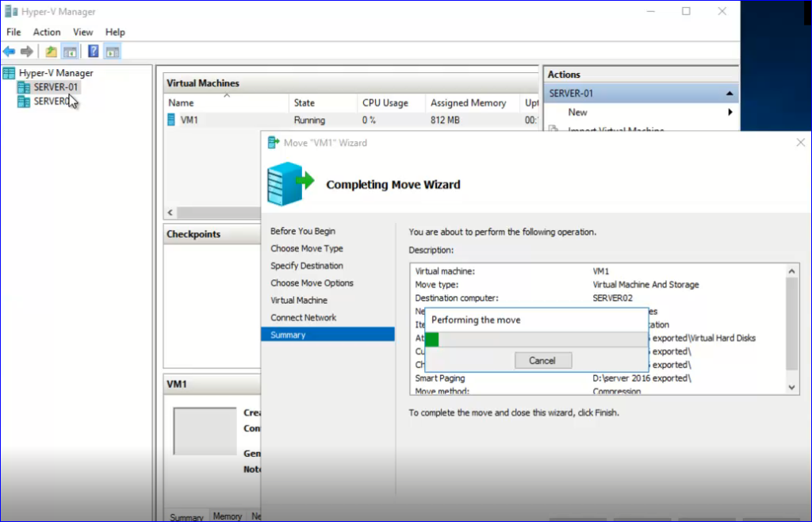Viewport: 812px width, 522px height.
Task: Click the Performing the move progress bar
Action: [x=536, y=340]
